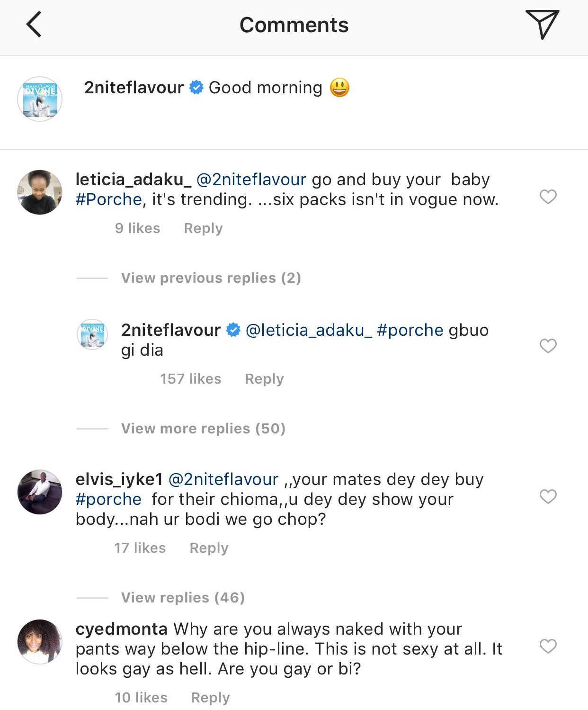588x710 pixels.
Task: Tap the back arrow icon
Action: [x=34, y=25]
